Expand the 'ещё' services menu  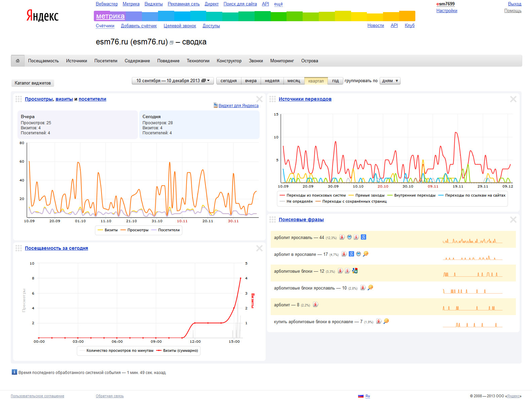tap(278, 4)
